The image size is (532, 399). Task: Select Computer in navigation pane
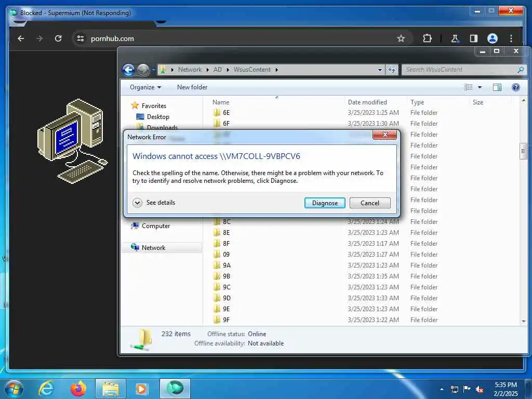coord(151,226)
